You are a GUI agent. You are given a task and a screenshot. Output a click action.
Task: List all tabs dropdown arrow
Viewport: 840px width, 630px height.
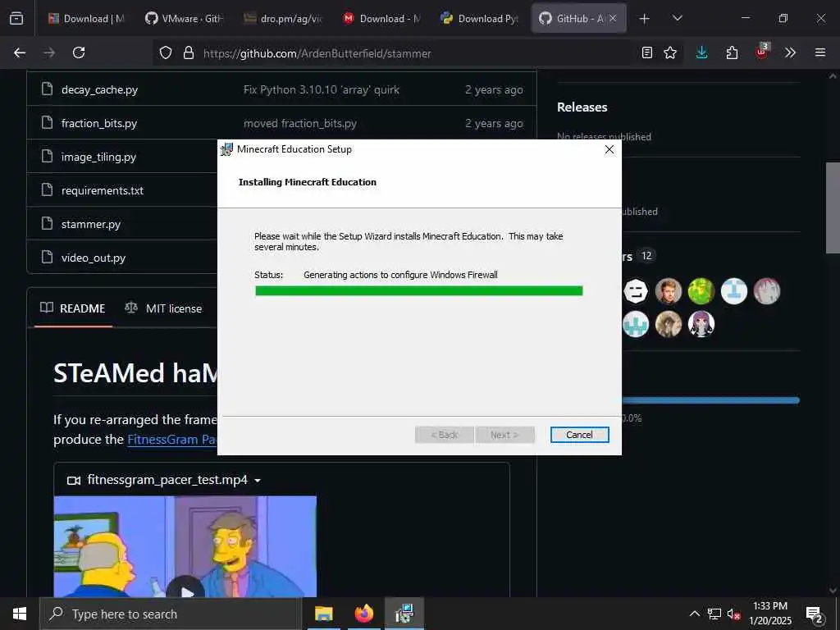[x=677, y=18]
